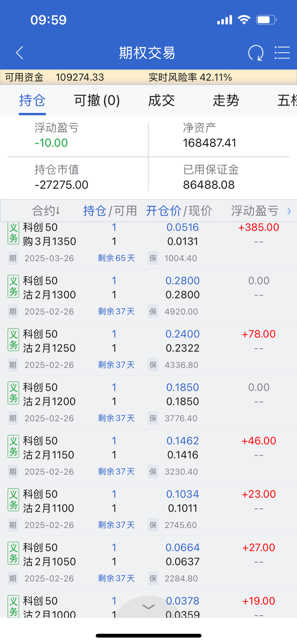
Task: Toggle 持仓/可用 column header
Action: (110, 211)
